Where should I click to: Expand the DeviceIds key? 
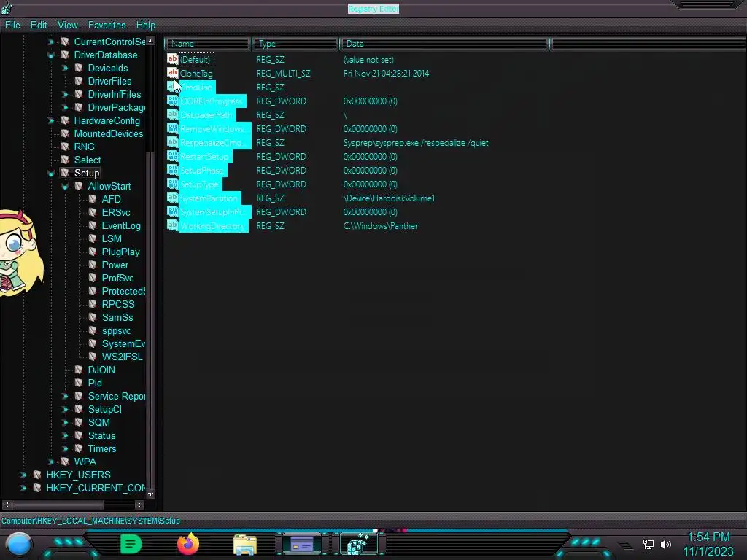coord(65,68)
